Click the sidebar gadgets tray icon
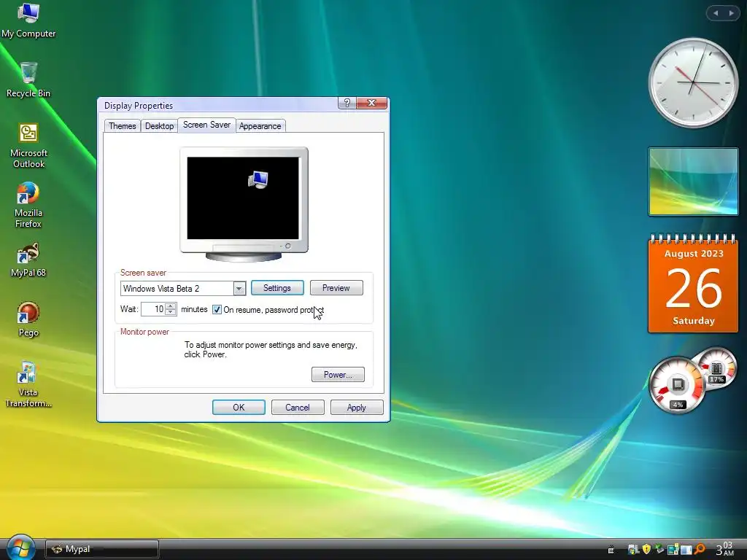 point(673,549)
